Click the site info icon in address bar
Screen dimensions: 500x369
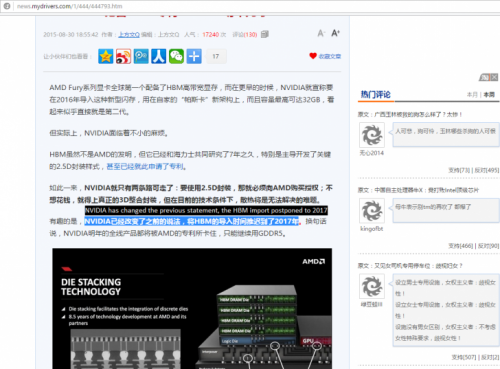point(7,6)
